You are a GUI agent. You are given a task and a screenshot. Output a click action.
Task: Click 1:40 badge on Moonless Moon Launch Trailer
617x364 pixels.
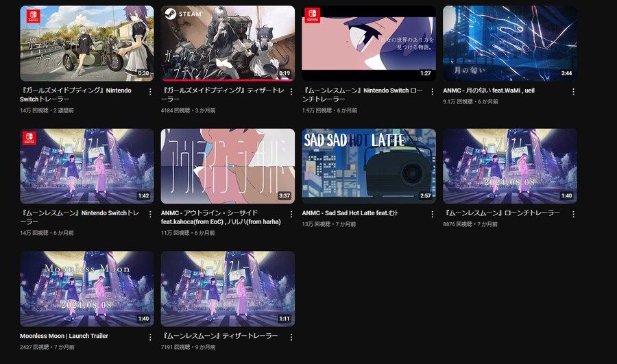(143, 319)
